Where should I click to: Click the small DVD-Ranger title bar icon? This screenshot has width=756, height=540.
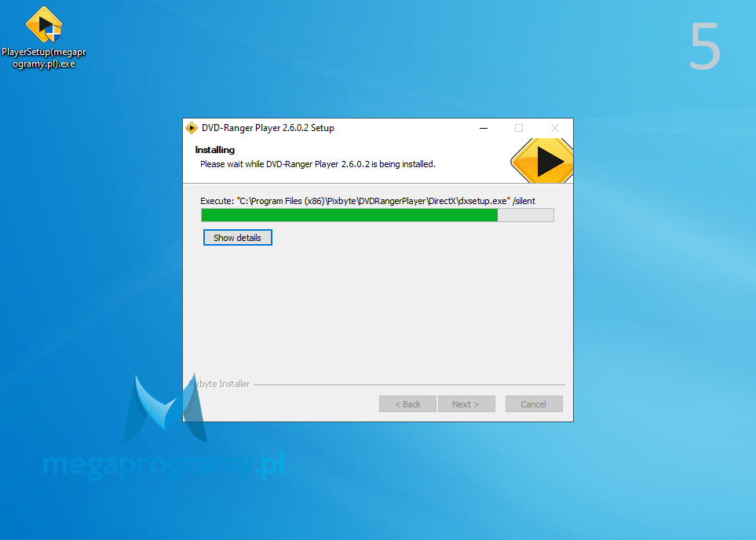pyautogui.click(x=192, y=128)
